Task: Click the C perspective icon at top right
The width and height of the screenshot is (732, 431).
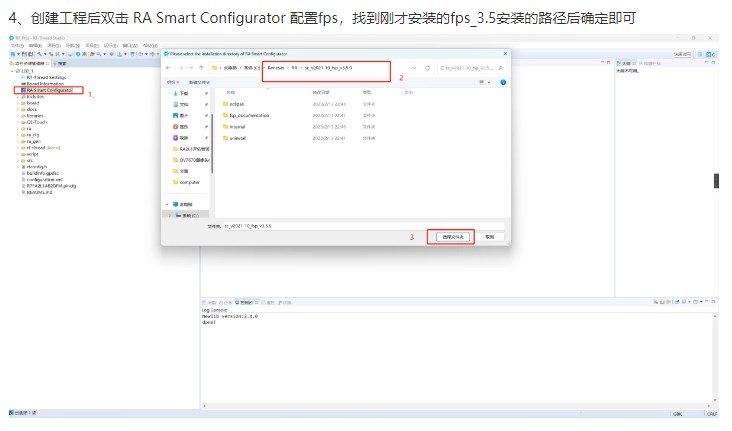Action: 710,54
